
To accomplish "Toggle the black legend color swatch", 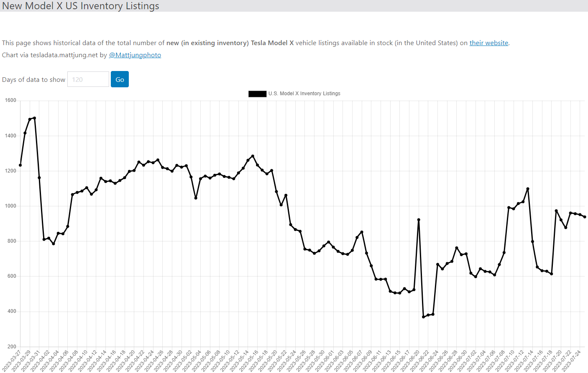I will 258,94.
